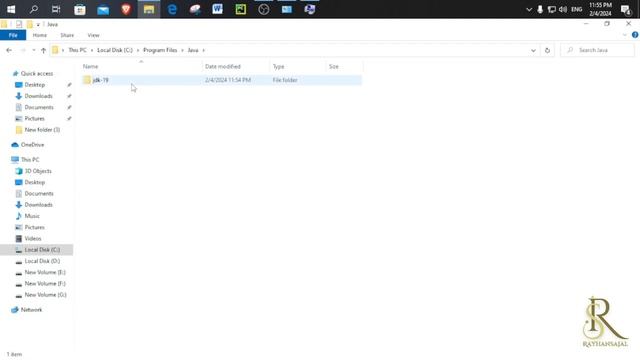Click the properties quick access toolbar icon
640x360 pixels.
19,24
